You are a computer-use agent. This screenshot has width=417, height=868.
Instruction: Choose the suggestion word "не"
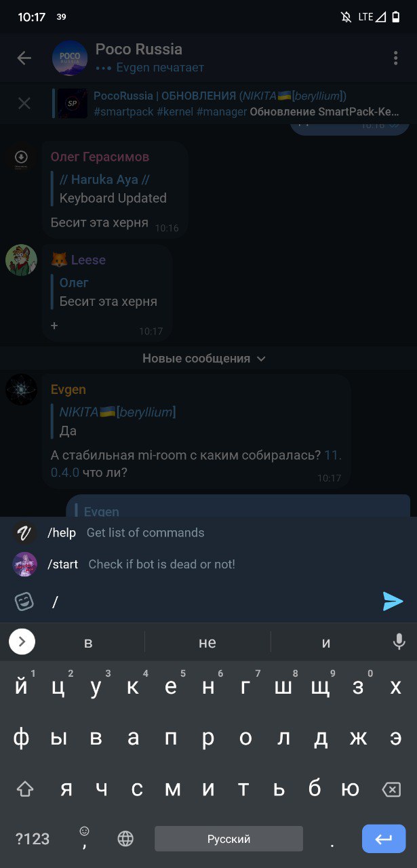pyautogui.click(x=207, y=642)
